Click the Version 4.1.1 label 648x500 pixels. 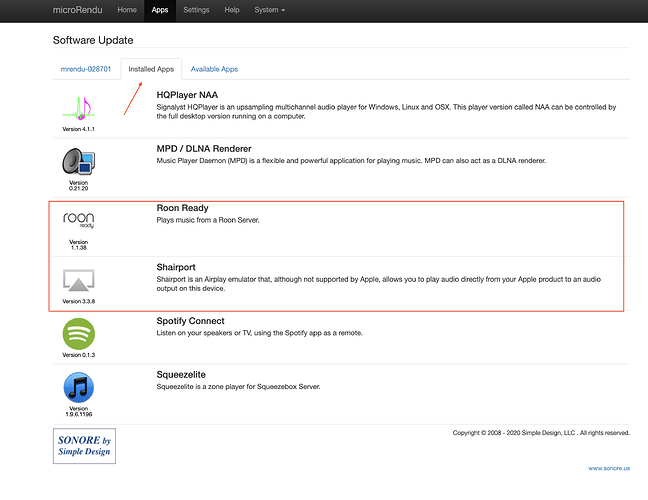[79, 129]
